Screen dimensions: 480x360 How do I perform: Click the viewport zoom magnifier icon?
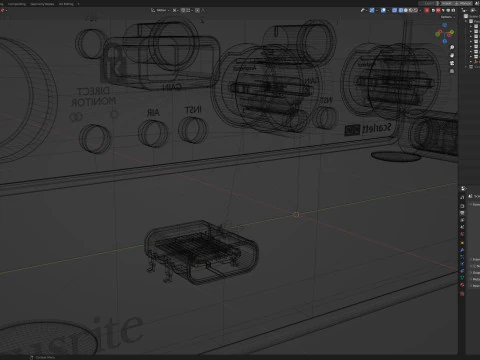(x=452, y=47)
